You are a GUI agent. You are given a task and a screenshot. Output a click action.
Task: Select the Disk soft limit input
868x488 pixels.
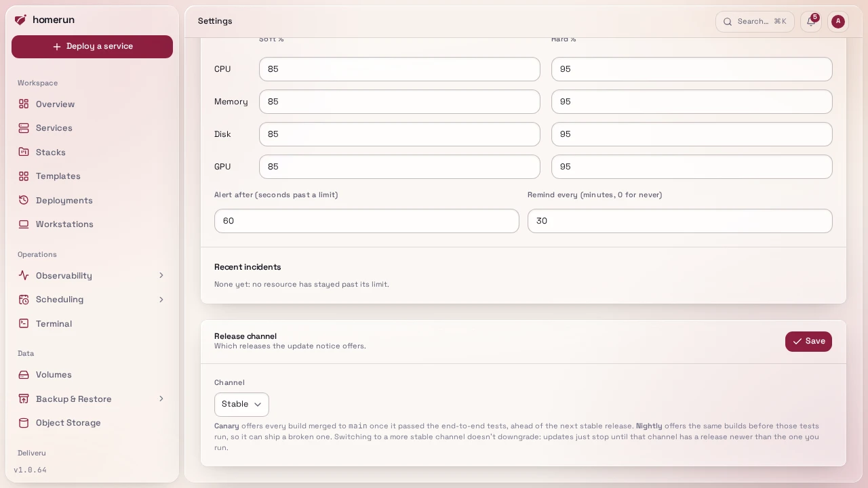point(399,134)
